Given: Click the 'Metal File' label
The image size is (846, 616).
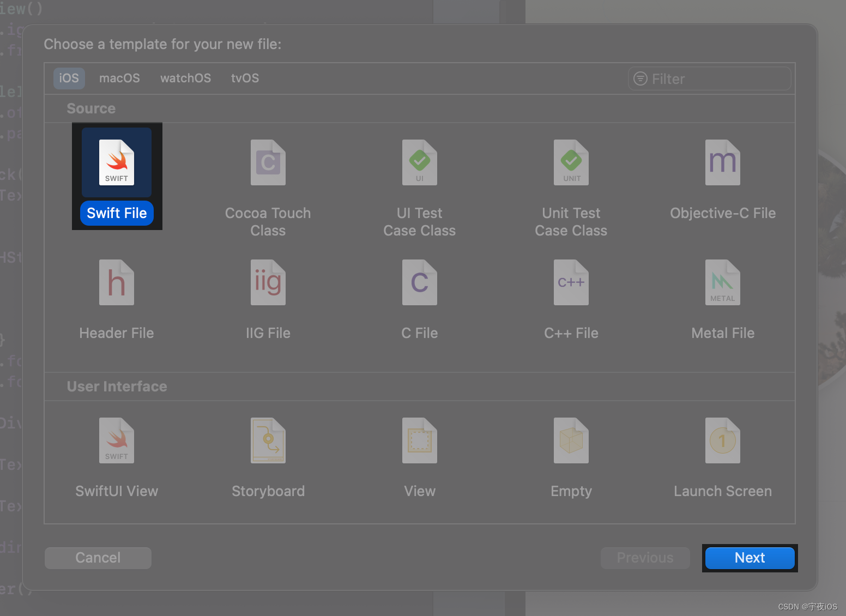Looking at the screenshot, I should (723, 333).
